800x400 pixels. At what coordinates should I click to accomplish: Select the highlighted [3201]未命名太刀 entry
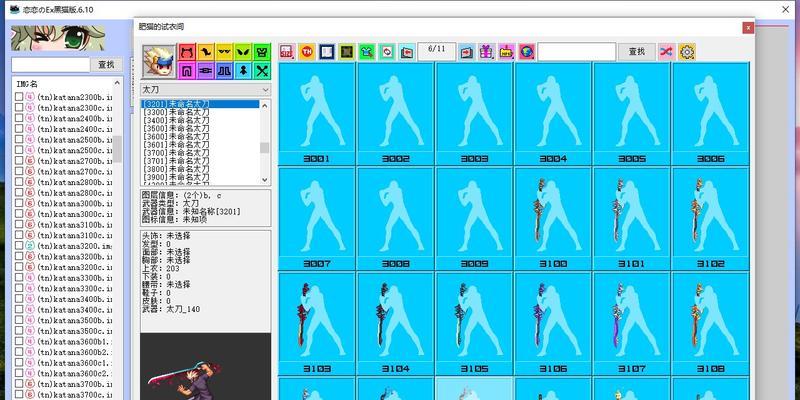pyautogui.click(x=201, y=104)
